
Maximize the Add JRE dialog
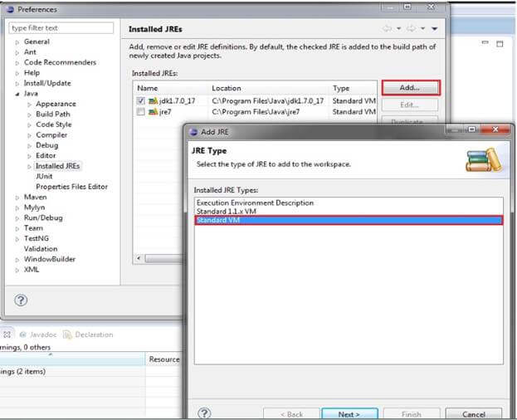[x=472, y=129]
